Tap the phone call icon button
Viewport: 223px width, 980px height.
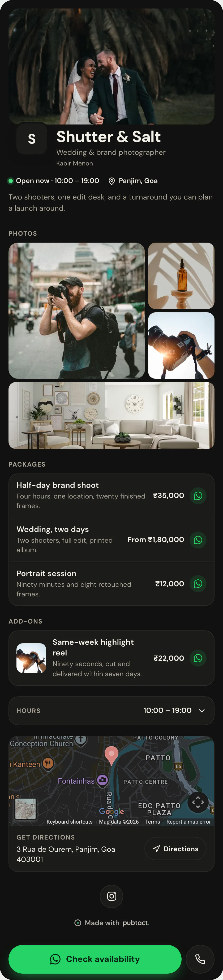click(200, 959)
